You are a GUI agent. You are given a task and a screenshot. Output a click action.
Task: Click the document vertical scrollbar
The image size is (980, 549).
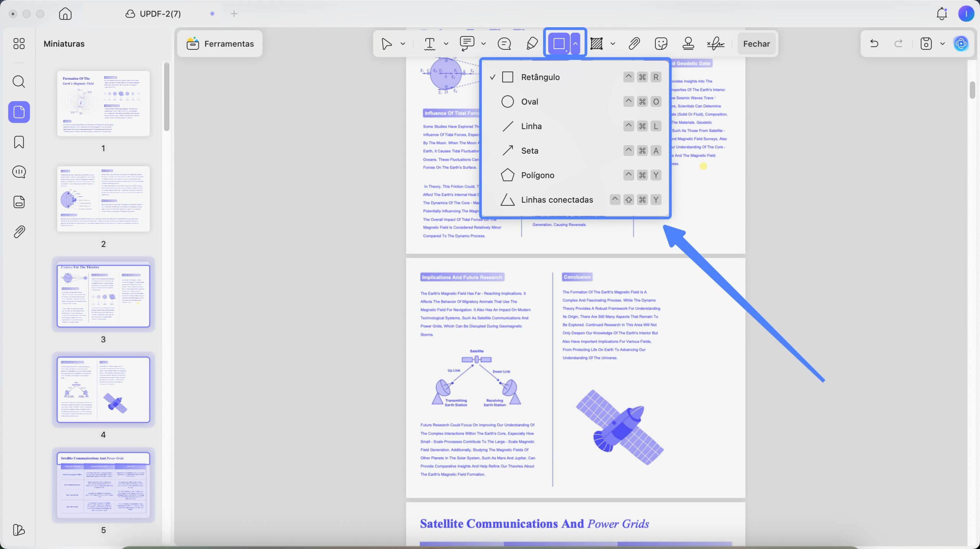point(972,90)
